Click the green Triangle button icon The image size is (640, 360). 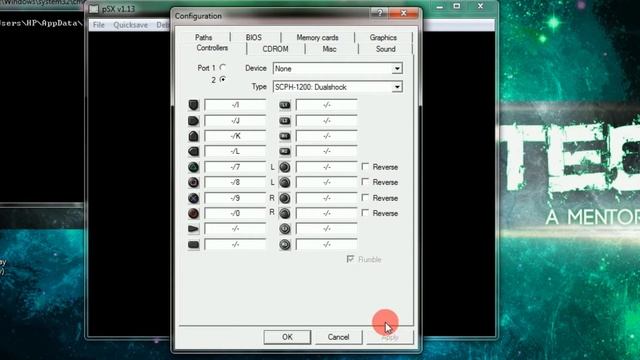(193, 167)
